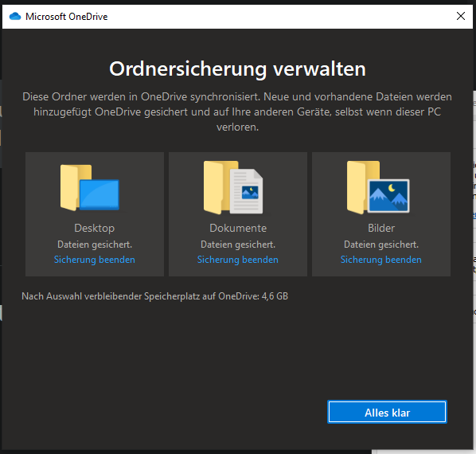Click the Dokumente folder icon

point(233,187)
